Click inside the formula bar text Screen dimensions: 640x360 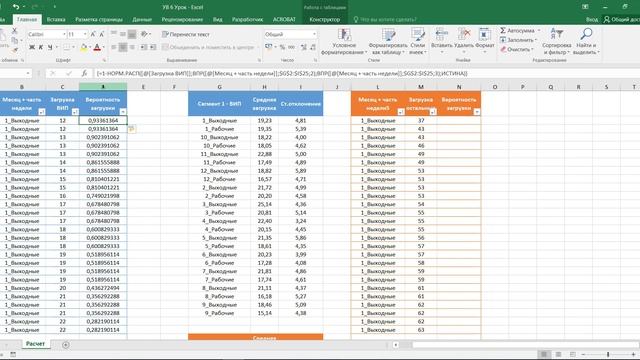point(282,73)
